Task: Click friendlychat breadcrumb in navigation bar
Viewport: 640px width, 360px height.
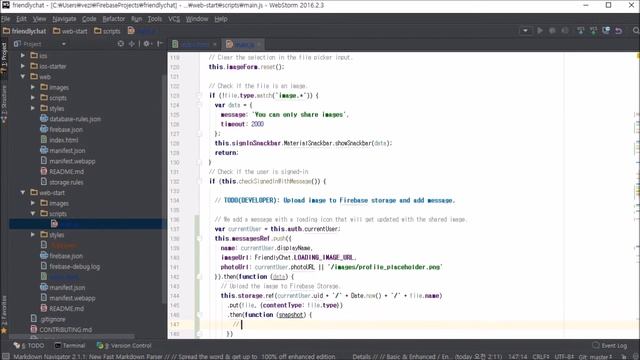Action: [x=24, y=31]
